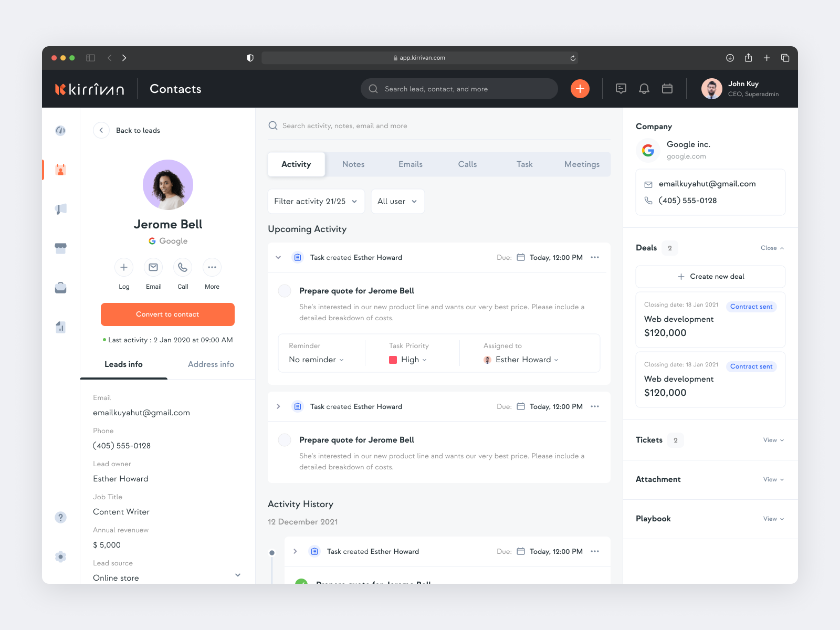The width and height of the screenshot is (840, 630).
Task: Click the Convert to contact button
Action: [167, 314]
